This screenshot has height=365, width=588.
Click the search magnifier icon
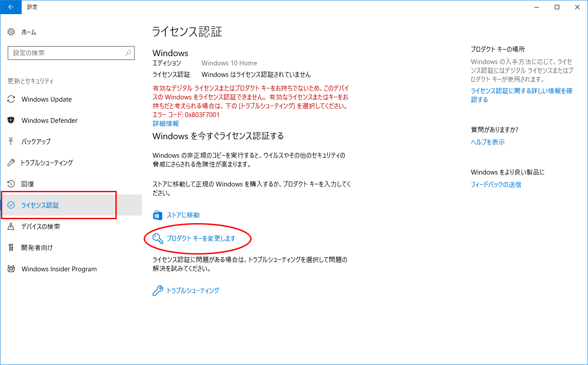128,53
